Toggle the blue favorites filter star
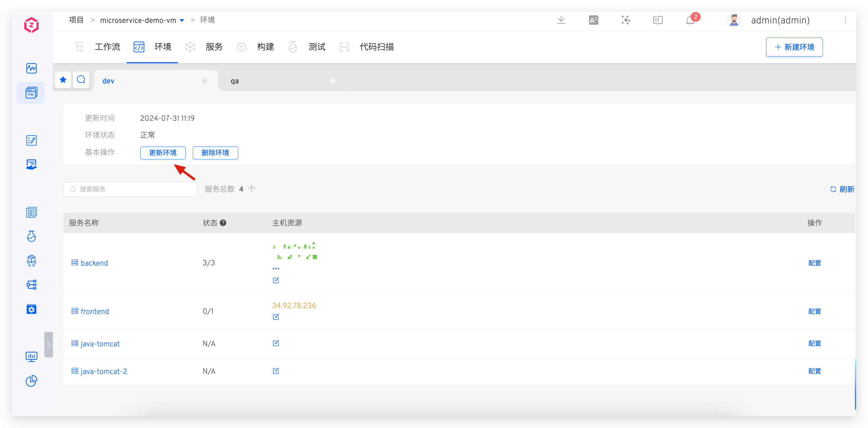 (63, 80)
